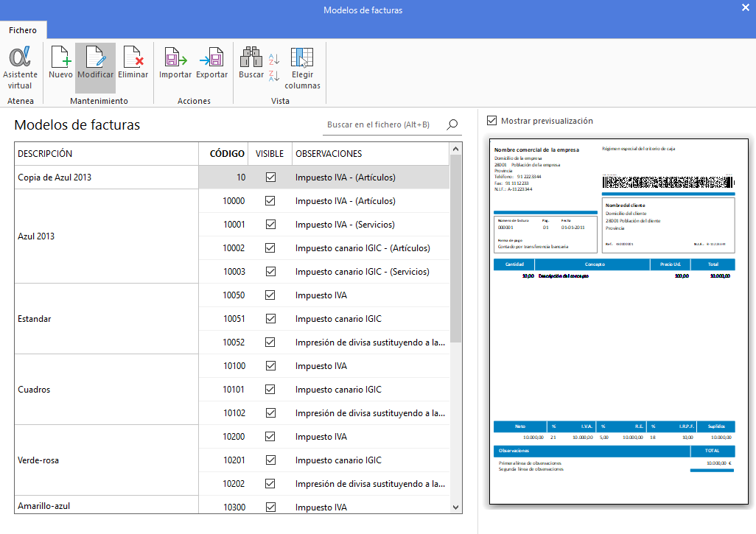The image size is (756, 534).
Task: Export the model with Exportar
Action: coord(211,63)
